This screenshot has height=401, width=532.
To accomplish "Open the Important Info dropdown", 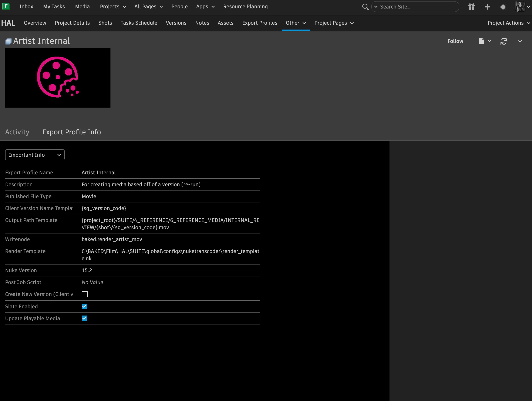I will point(35,155).
